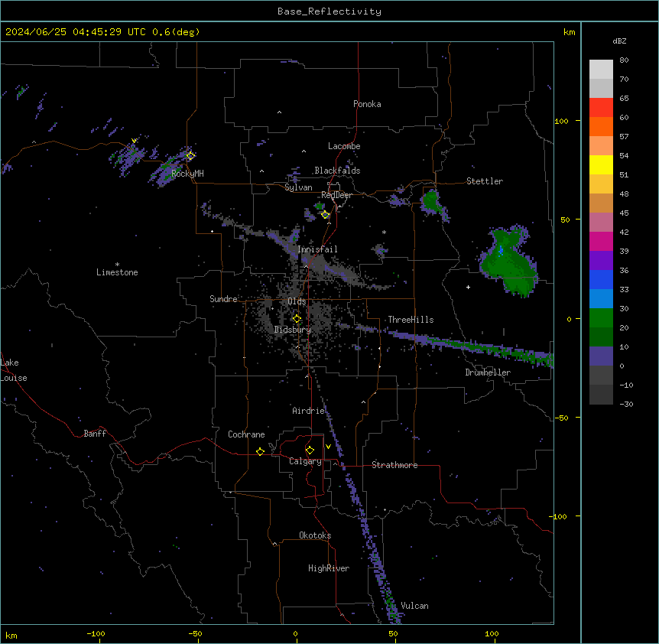Click the yellow diamond marker beside RockyMH
This screenshot has height=644, width=659.
190,156
